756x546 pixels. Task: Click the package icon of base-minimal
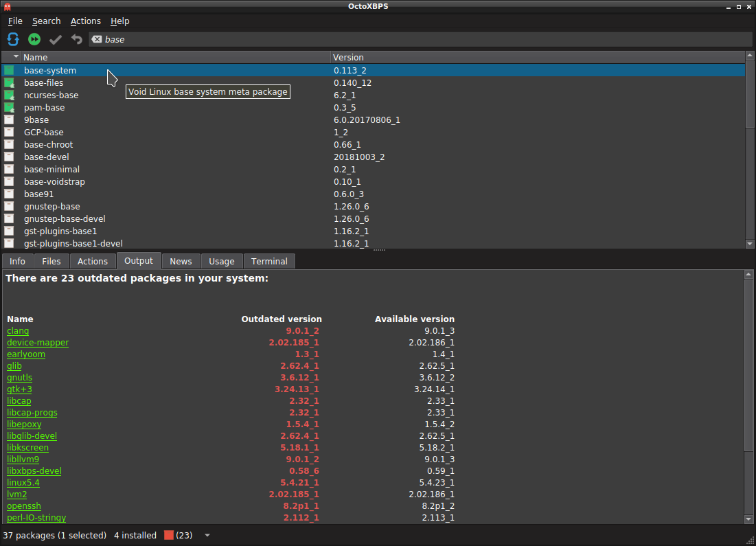point(9,170)
